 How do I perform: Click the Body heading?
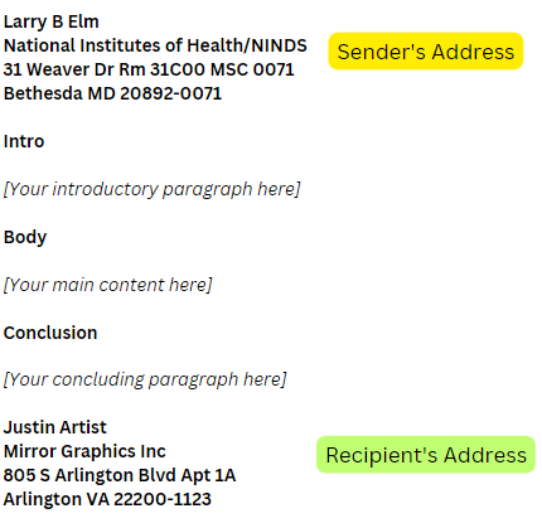(25, 238)
